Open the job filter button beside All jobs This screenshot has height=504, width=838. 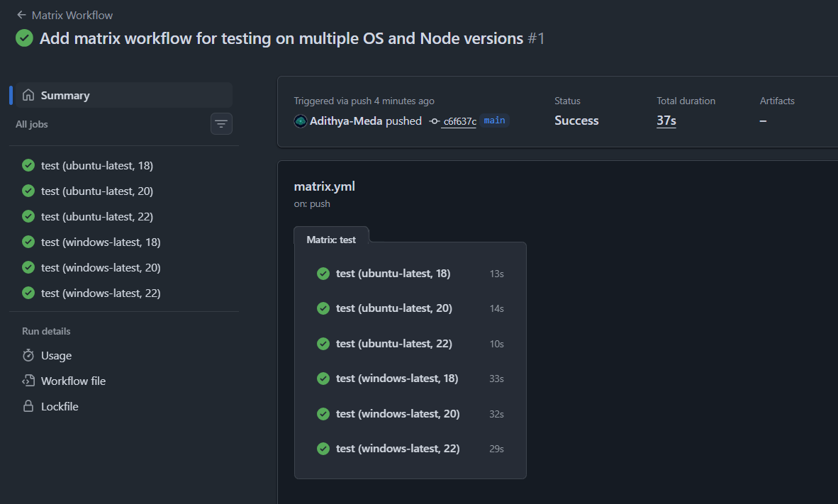click(221, 124)
